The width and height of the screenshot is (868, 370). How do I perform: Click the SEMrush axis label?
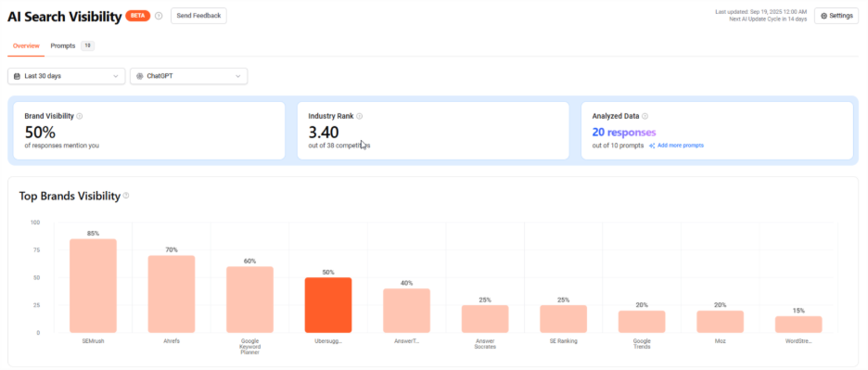click(x=93, y=341)
